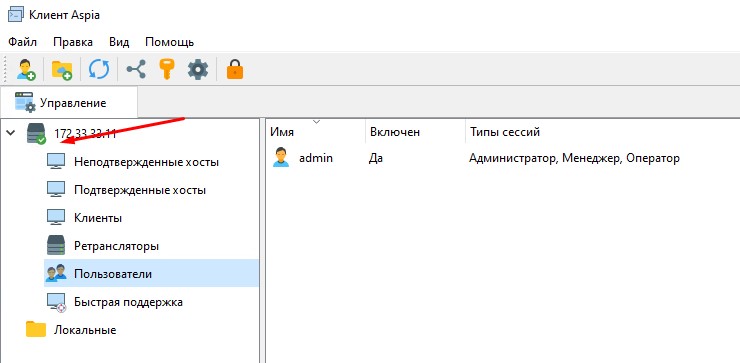The image size is (740, 363).
Task: Click the yellow key toolbar icon
Action: [166, 69]
